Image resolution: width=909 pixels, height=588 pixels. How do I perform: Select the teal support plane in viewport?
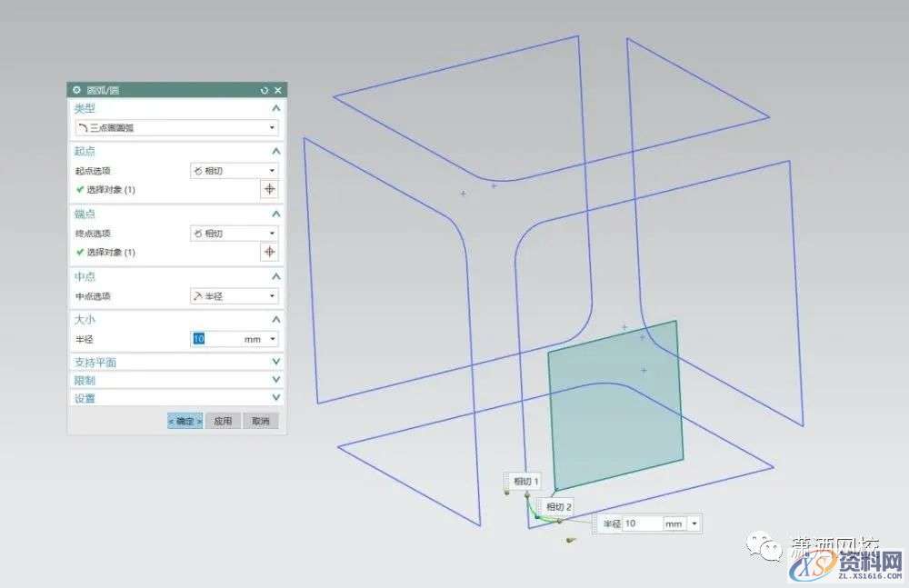615,409
